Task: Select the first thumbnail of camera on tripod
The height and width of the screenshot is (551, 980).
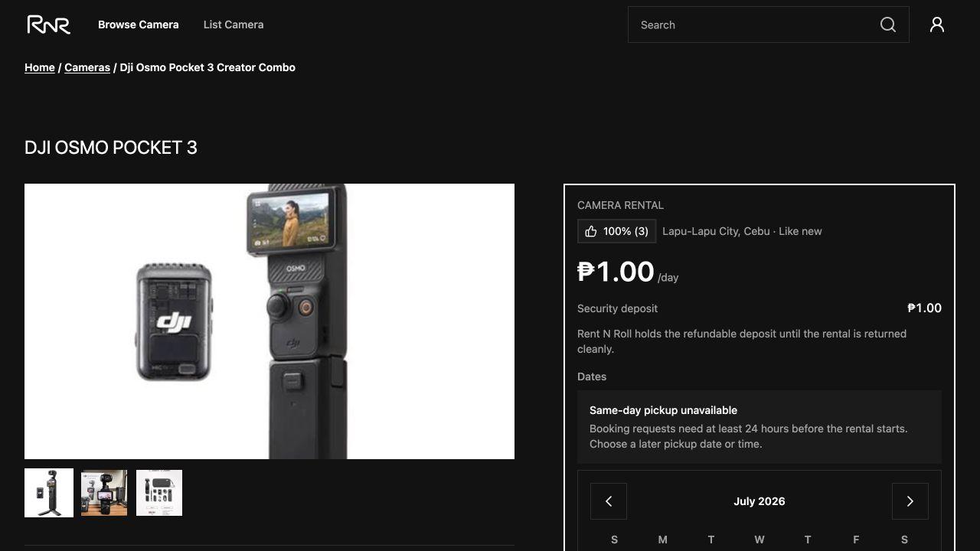Action: coord(49,493)
